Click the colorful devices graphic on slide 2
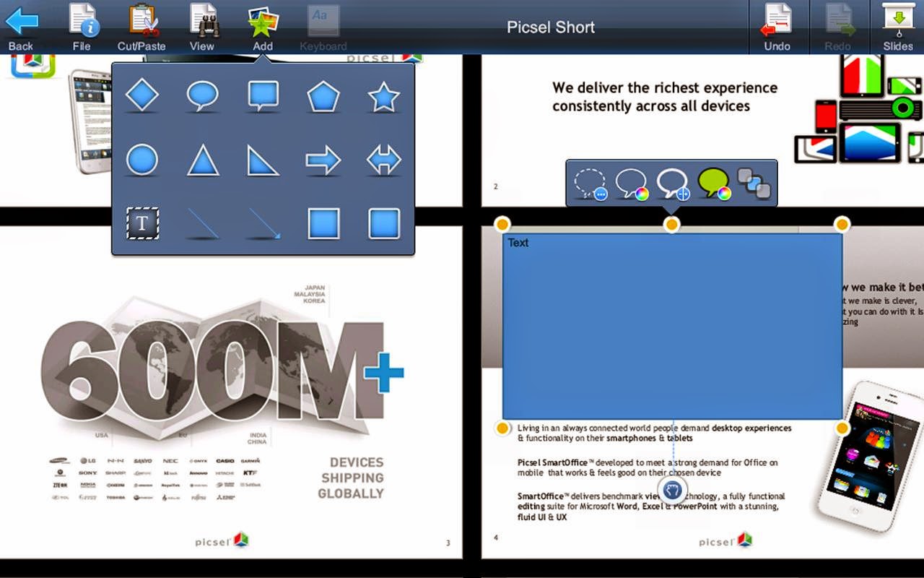Screen dimensions: 924x578 859,109
